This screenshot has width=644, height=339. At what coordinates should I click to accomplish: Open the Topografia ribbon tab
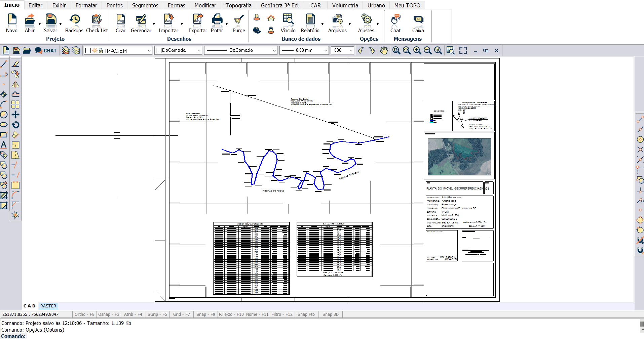[238, 5]
